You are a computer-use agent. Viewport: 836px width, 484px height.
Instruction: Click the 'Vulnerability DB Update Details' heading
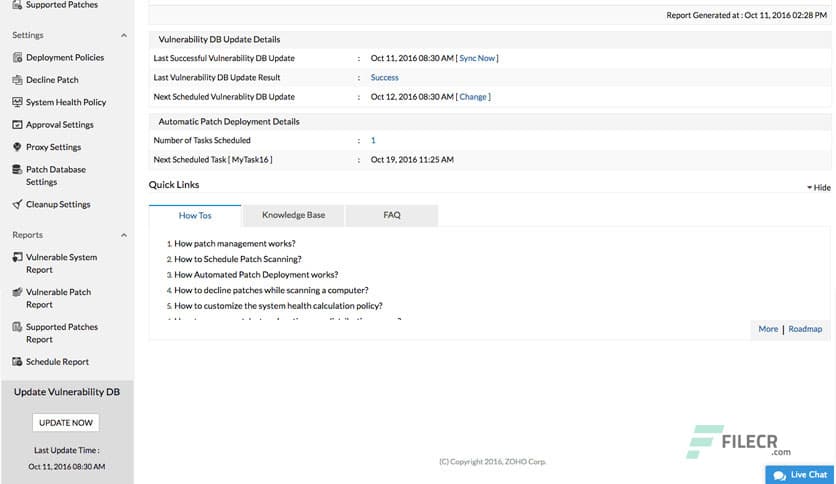pyautogui.click(x=219, y=39)
